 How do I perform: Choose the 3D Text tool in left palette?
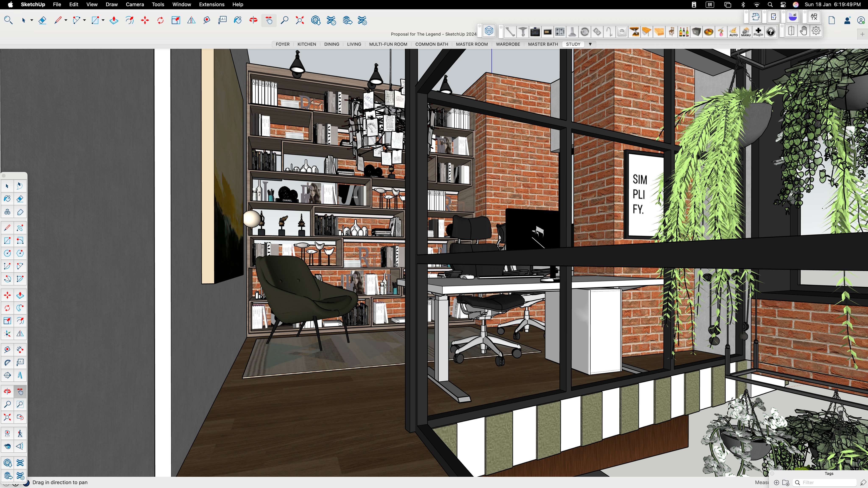pos(20,375)
